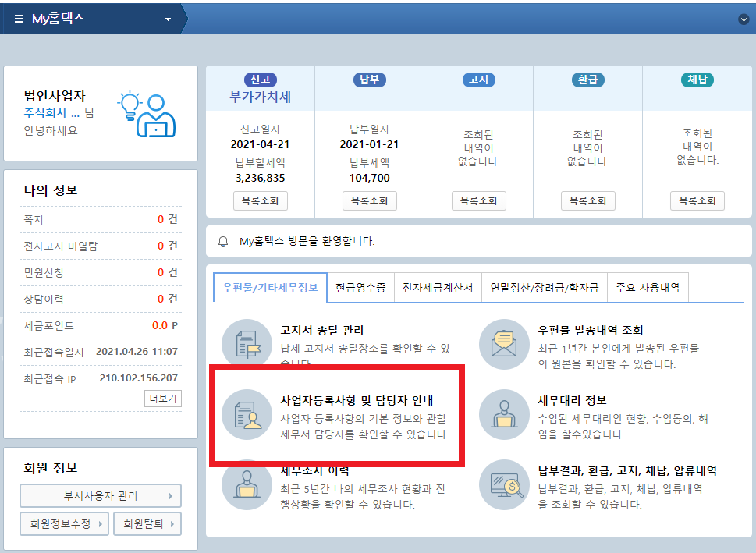The image size is (756, 553).
Task: Open 고지서 송달 관리 title
Action: [322, 330]
